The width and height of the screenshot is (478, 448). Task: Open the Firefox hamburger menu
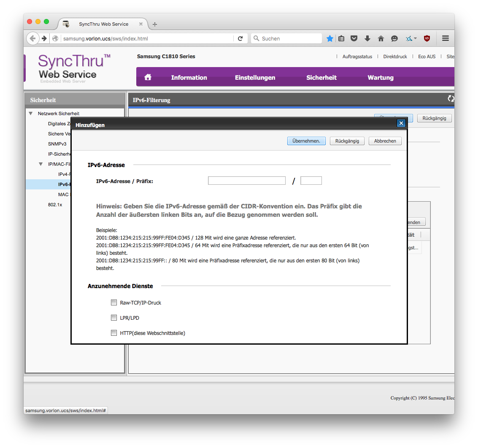(445, 38)
